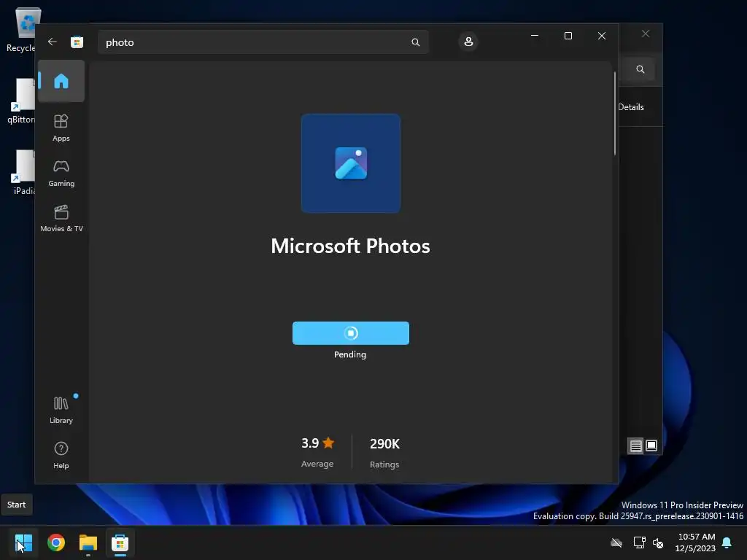The width and height of the screenshot is (747, 560).
Task: Maximize the Microsoft Store window
Action: [x=568, y=36]
